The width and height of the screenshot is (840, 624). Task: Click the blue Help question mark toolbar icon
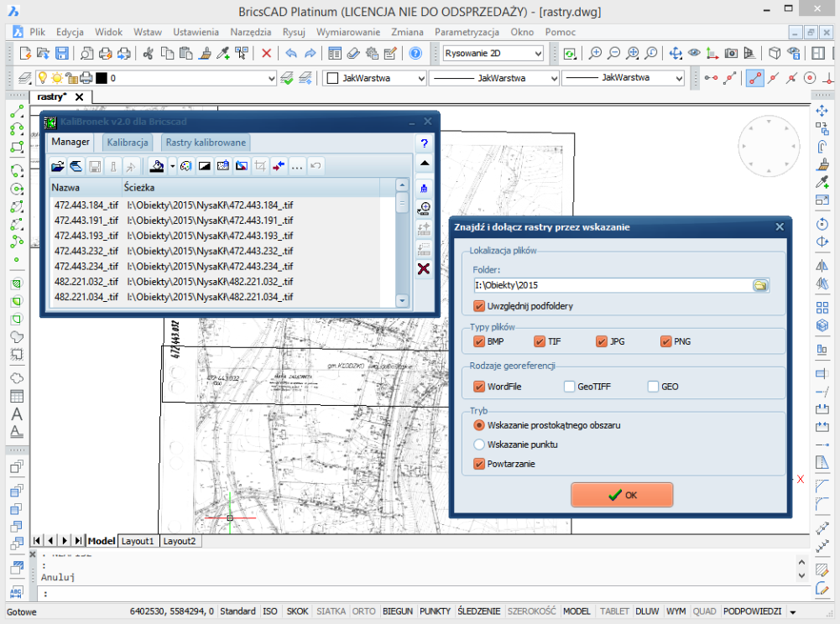415,53
